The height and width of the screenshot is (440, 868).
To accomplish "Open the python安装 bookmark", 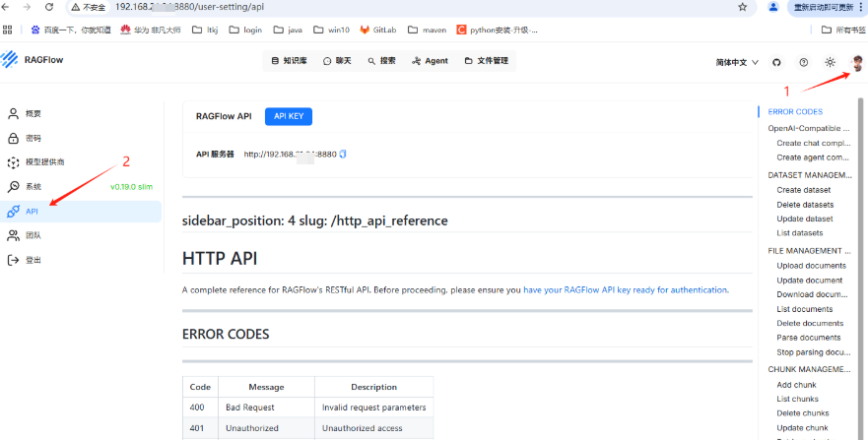I will coord(498,30).
